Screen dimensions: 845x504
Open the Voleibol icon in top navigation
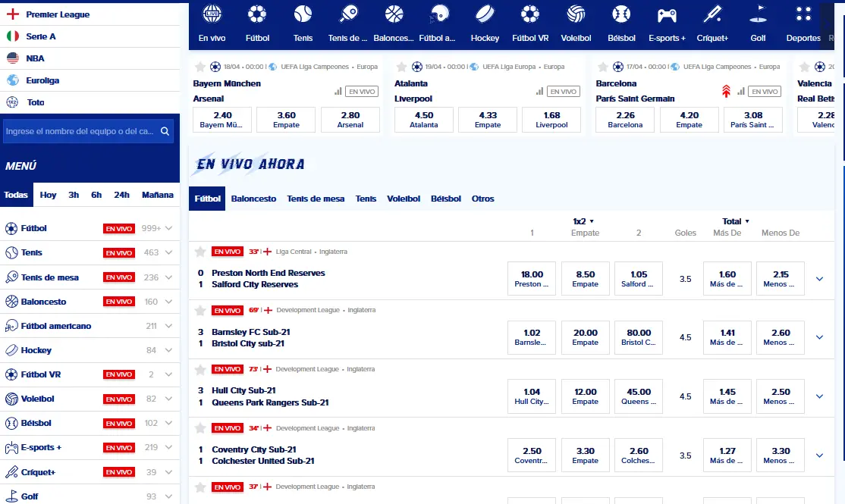coord(576,14)
